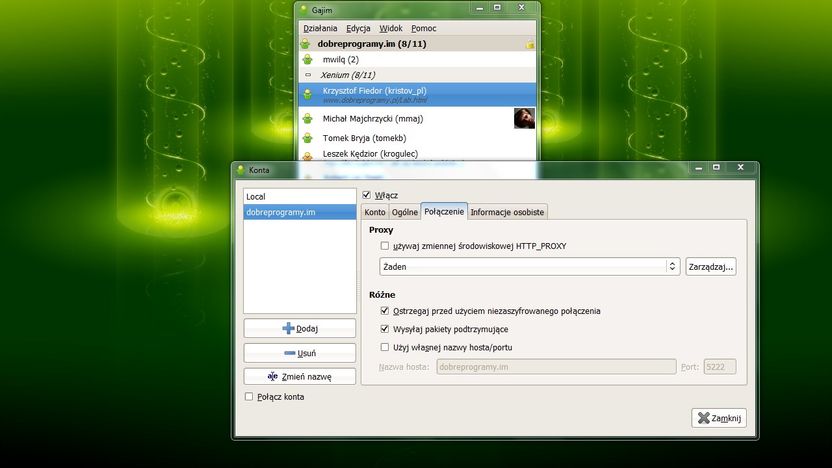Click Michał Majchrzycki's avatar thumbnail
The image size is (832, 468).
(524, 118)
